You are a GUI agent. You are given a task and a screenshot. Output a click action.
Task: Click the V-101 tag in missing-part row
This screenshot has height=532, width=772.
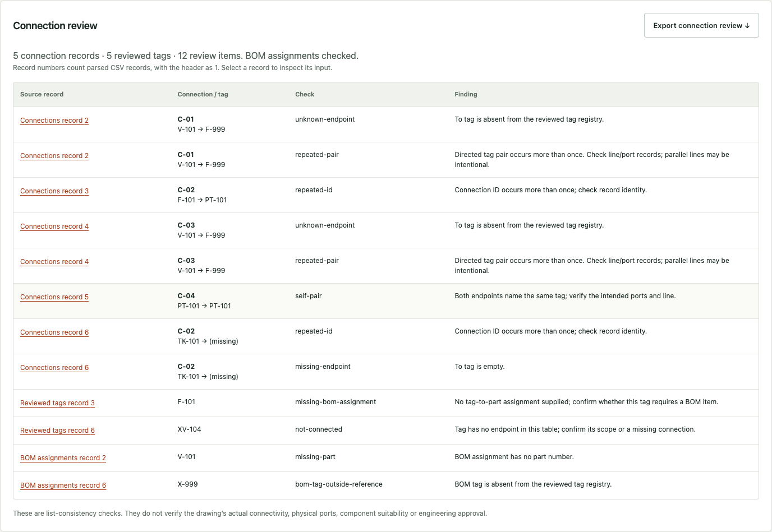[x=186, y=457]
